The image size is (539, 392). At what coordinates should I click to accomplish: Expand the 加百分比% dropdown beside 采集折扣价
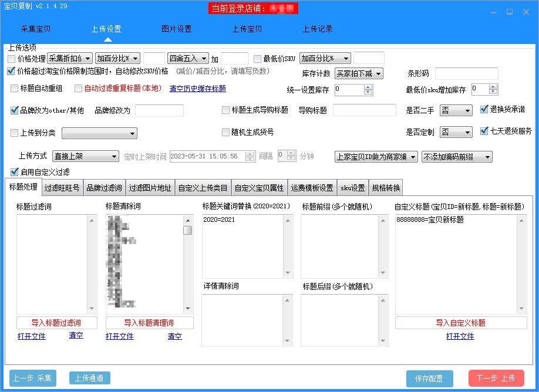pos(117,59)
